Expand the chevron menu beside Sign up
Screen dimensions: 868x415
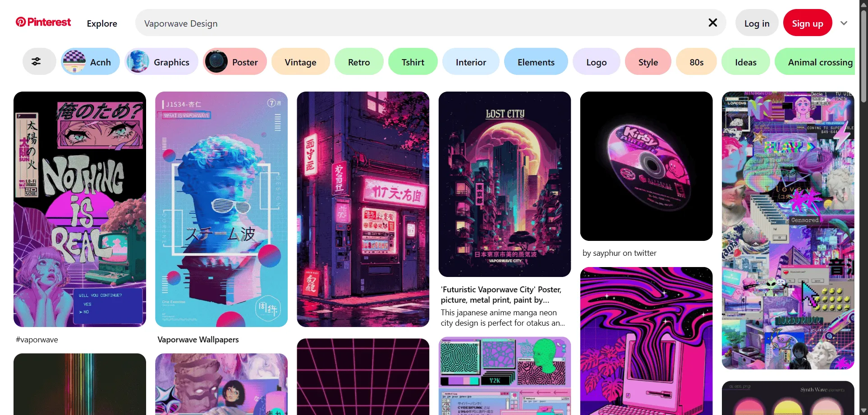coord(844,23)
